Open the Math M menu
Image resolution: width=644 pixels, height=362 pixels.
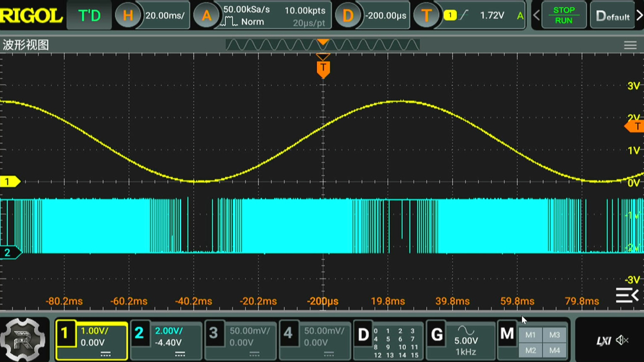tap(507, 334)
